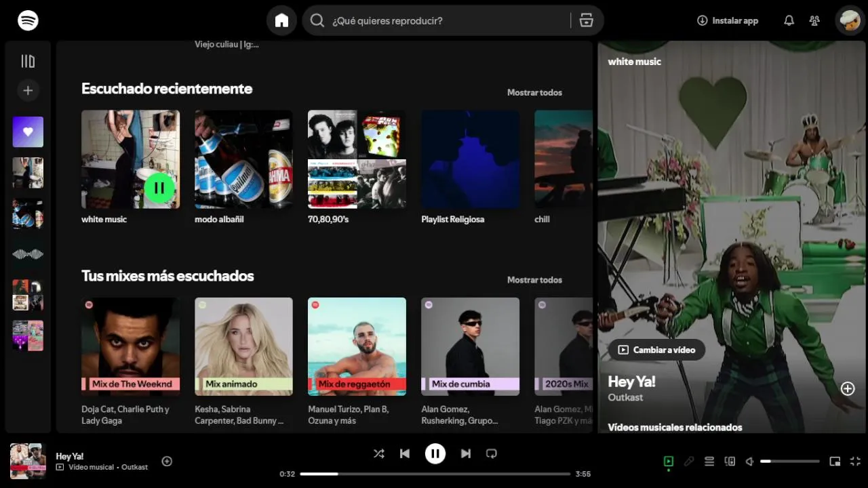Open notifications bell
Viewport: 868px width, 488px height.
pos(789,20)
